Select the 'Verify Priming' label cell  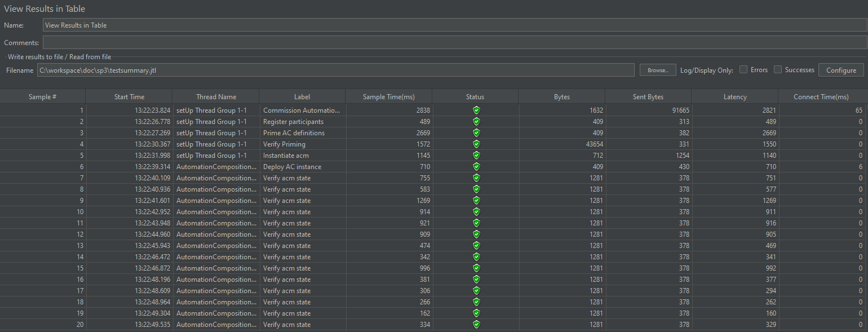pos(302,144)
